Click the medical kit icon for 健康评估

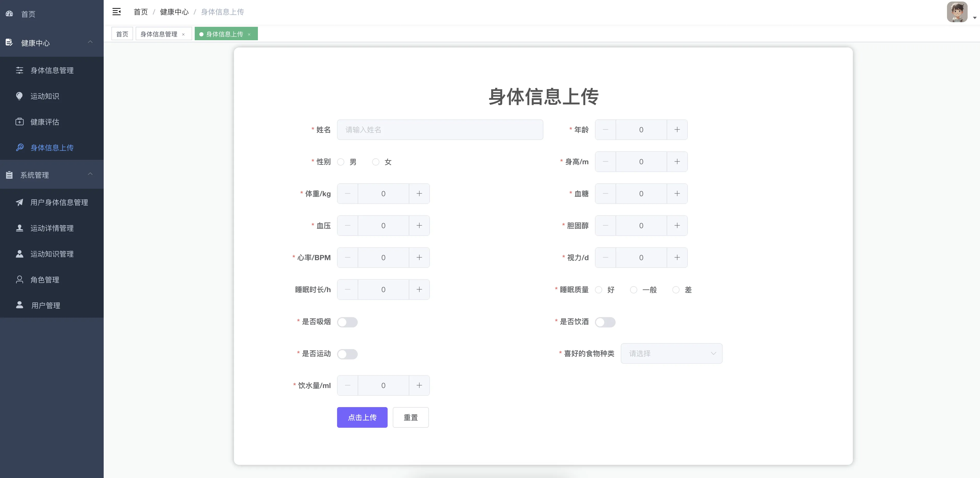[19, 122]
